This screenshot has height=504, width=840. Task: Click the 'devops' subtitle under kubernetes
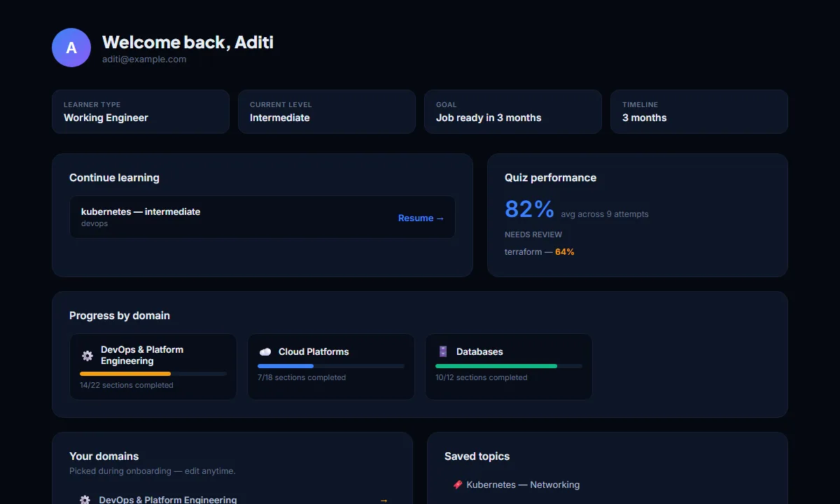[94, 224]
